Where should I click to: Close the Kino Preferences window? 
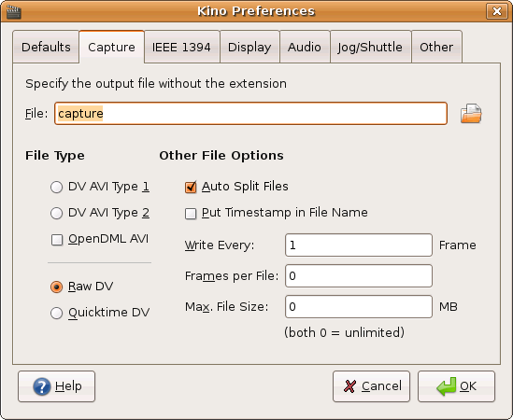coord(497,11)
